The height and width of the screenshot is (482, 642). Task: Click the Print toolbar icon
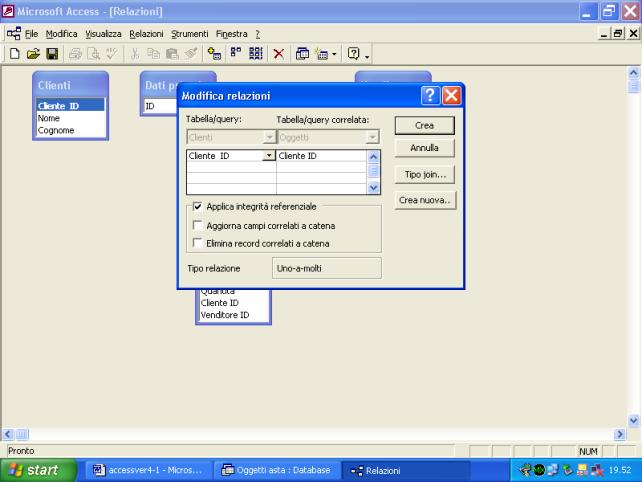(x=75, y=54)
